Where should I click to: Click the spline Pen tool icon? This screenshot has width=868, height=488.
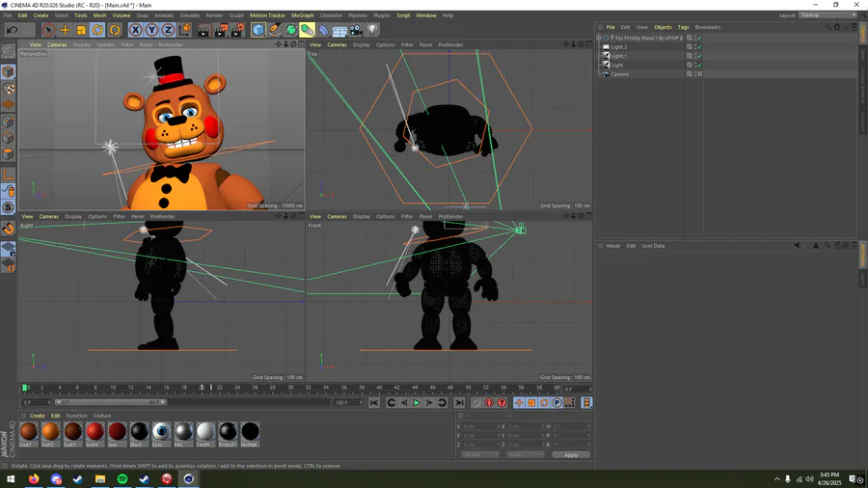[275, 30]
